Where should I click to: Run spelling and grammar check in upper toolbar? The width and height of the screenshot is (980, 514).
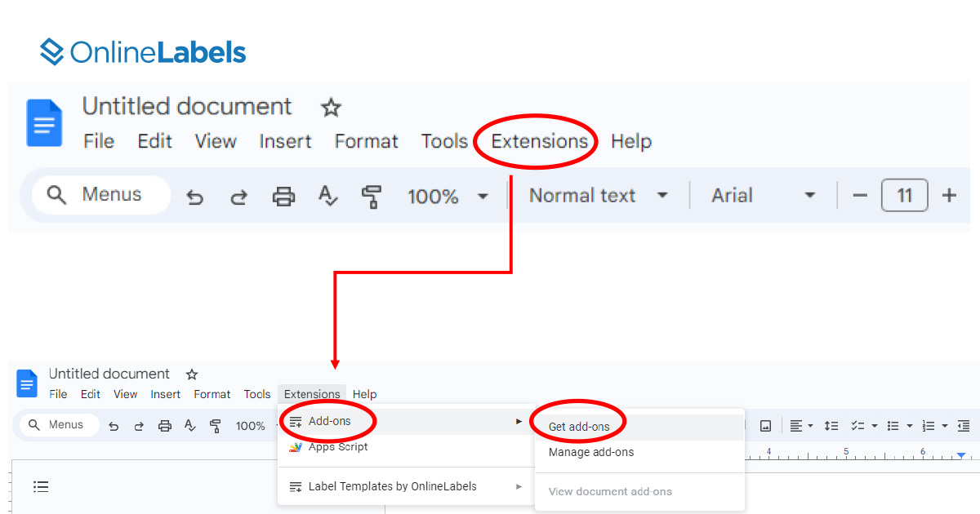(x=327, y=196)
